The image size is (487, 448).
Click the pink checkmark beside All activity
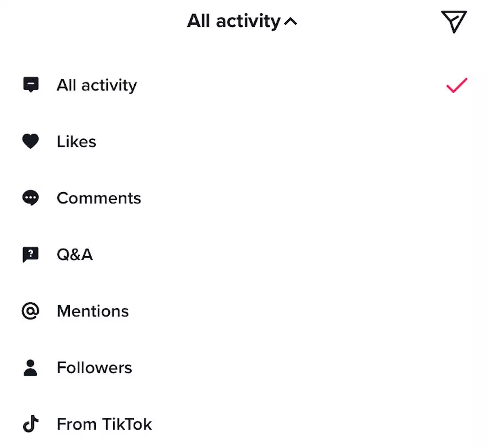(457, 85)
